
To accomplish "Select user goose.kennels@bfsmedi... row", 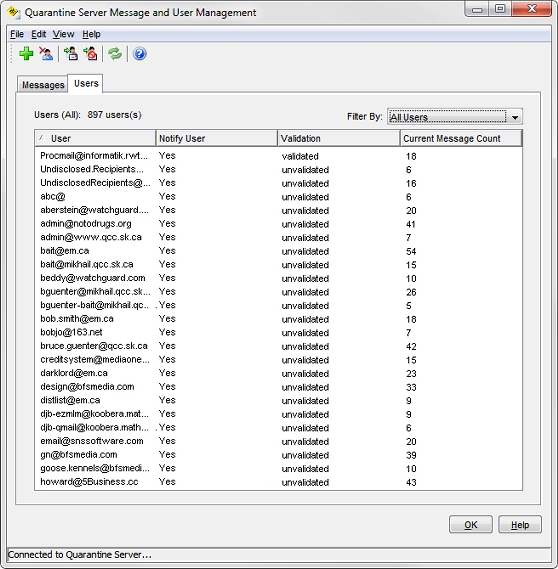I will click(279, 468).
